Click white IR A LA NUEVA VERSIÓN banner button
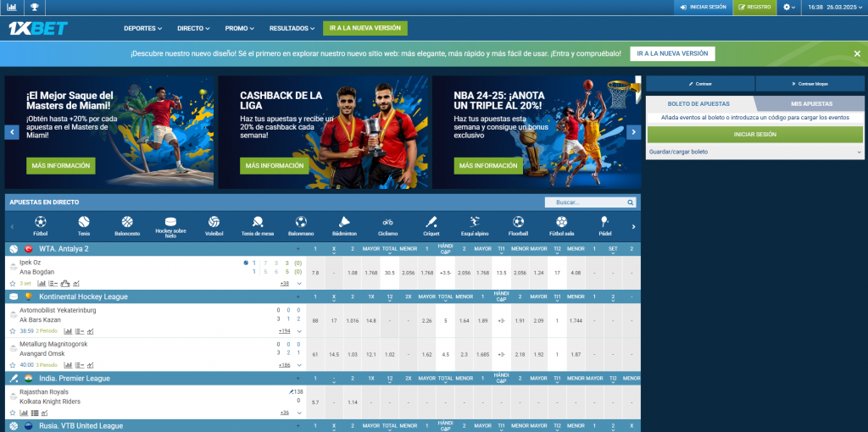Image resolution: width=868 pixels, height=432 pixels. (672, 53)
